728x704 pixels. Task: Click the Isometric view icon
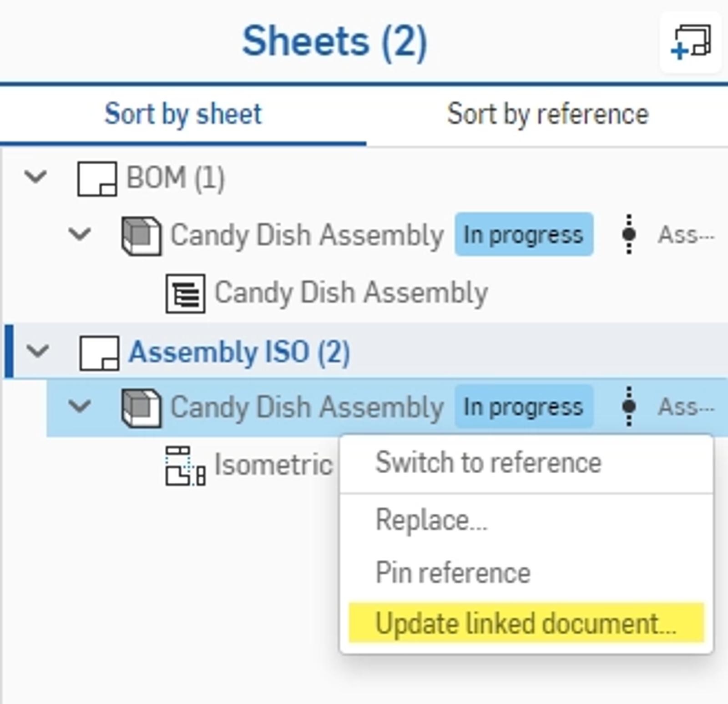pyautogui.click(x=185, y=466)
